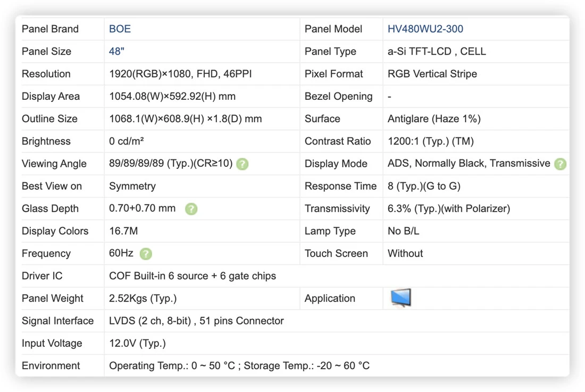The height and width of the screenshot is (392, 585).
Task: Click the Environment label
Action: (x=51, y=365)
